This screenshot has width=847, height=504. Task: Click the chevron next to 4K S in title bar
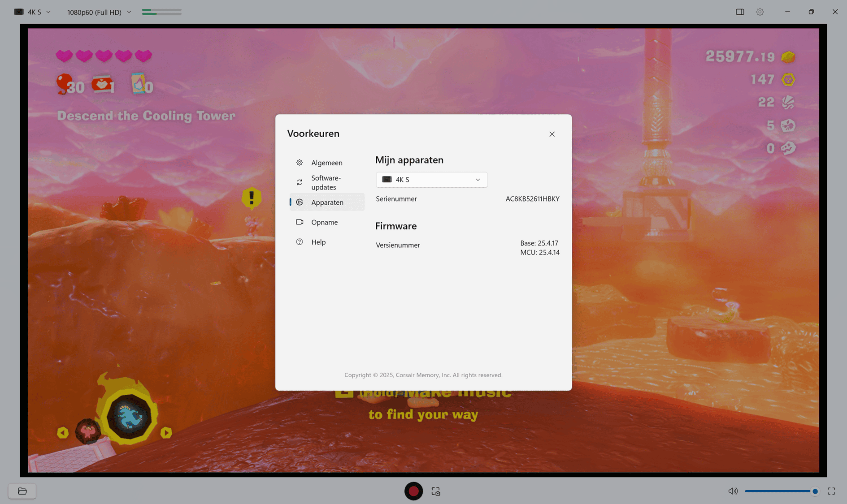click(x=48, y=12)
